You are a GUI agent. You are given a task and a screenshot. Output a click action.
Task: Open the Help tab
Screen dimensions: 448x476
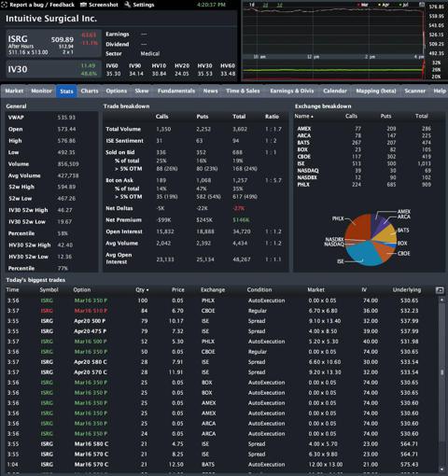(x=440, y=91)
